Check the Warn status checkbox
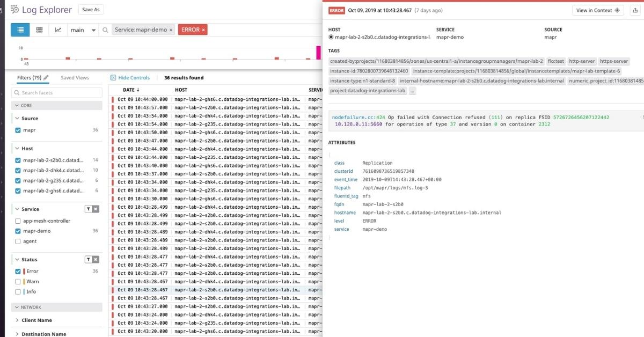 pos(18,282)
